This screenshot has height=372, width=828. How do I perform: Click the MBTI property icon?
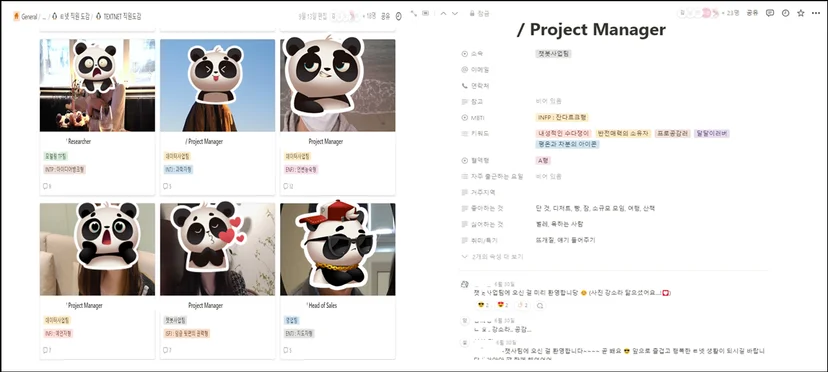pos(465,117)
